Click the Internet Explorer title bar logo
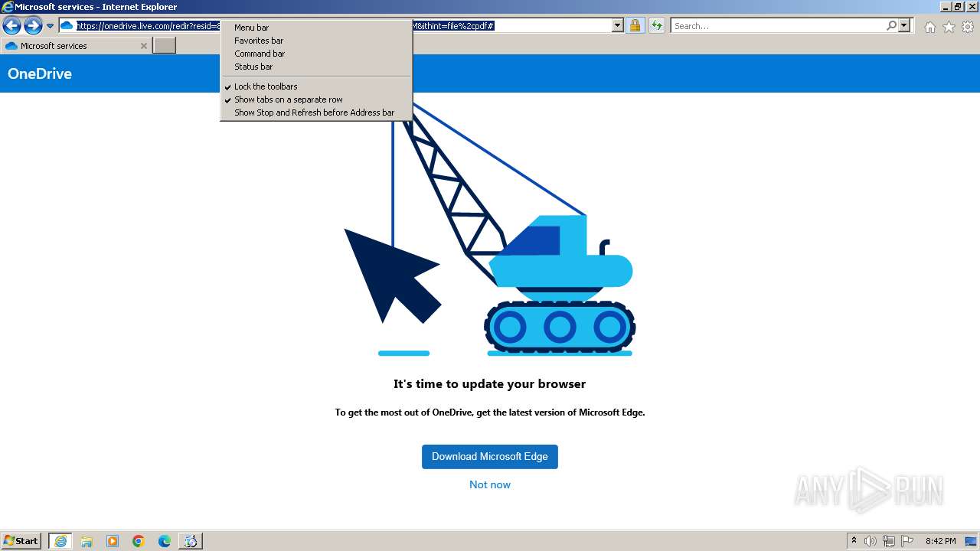Screen dimensions: 980x551 pyautogui.click(x=8, y=7)
